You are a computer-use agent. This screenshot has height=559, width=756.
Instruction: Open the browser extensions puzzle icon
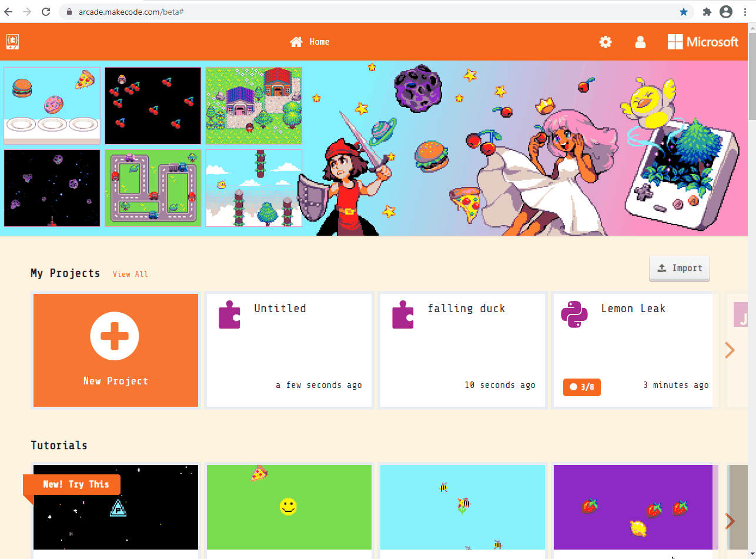point(707,12)
